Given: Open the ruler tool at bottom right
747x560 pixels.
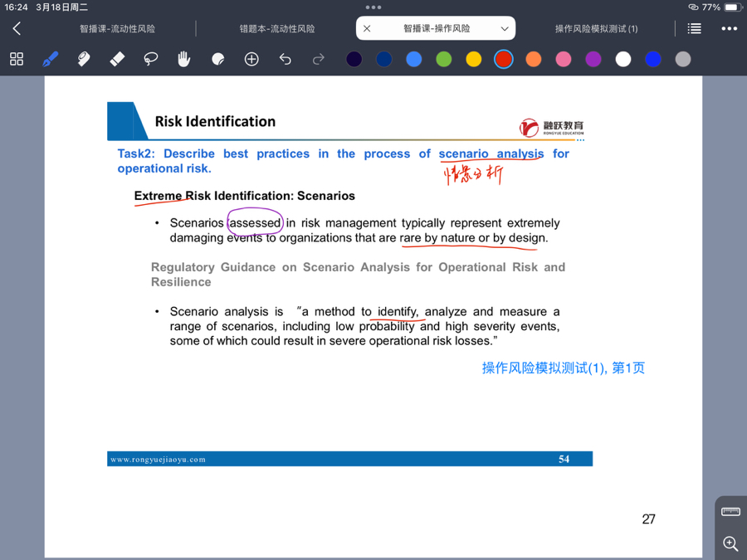Looking at the screenshot, I should click(x=730, y=511).
